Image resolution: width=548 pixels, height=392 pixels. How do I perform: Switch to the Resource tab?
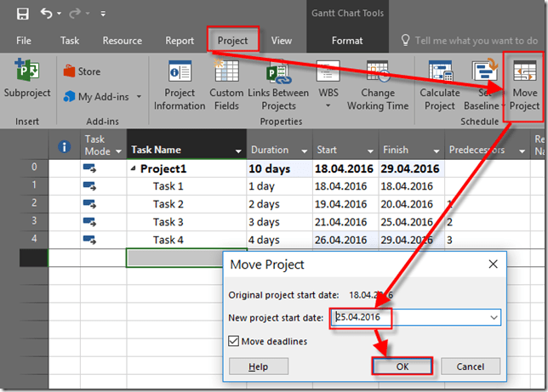tap(122, 40)
